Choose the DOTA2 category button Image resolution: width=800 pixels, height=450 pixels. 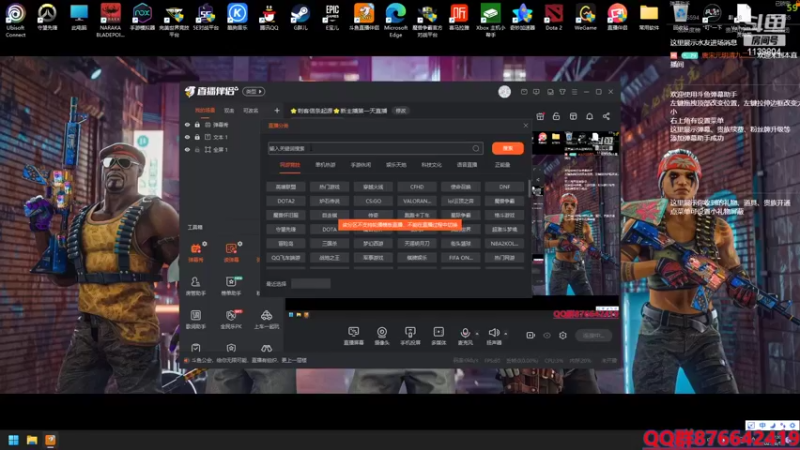285,201
